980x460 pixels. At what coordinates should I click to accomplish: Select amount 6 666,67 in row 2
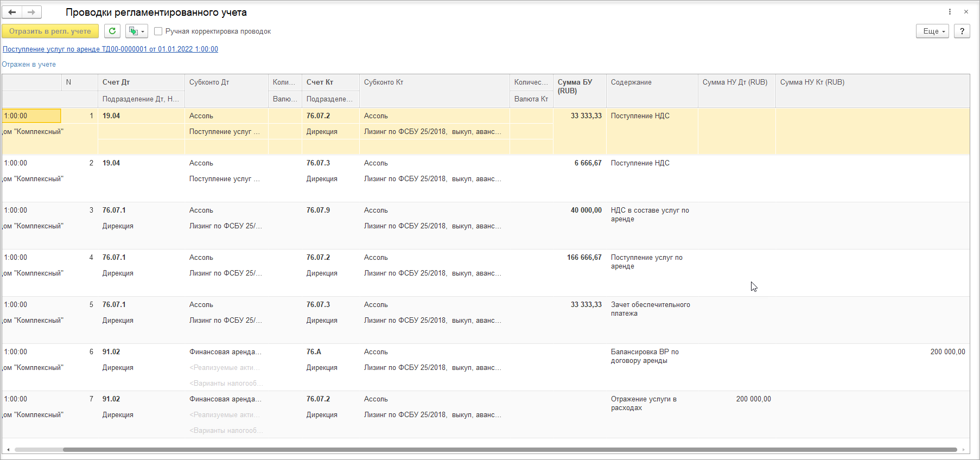coord(588,163)
